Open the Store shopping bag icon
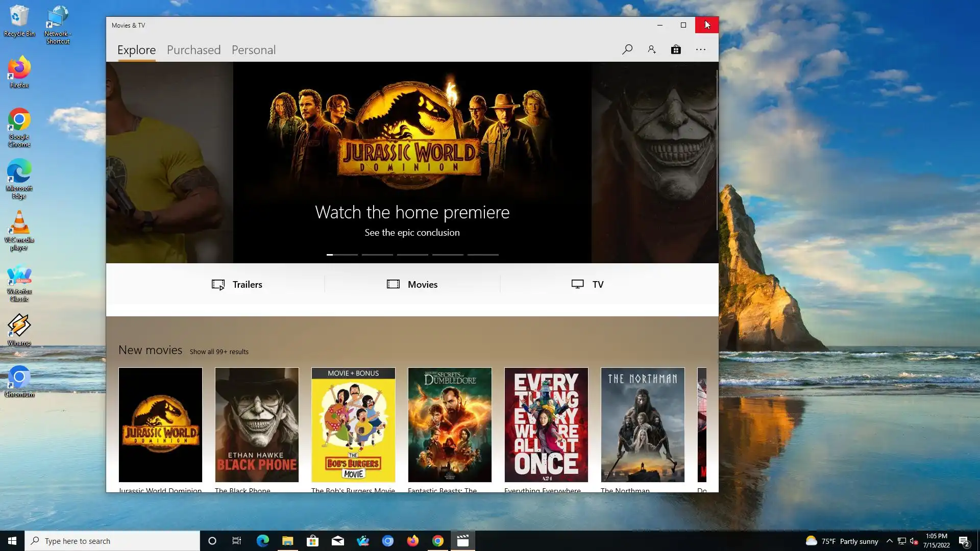 tap(676, 49)
